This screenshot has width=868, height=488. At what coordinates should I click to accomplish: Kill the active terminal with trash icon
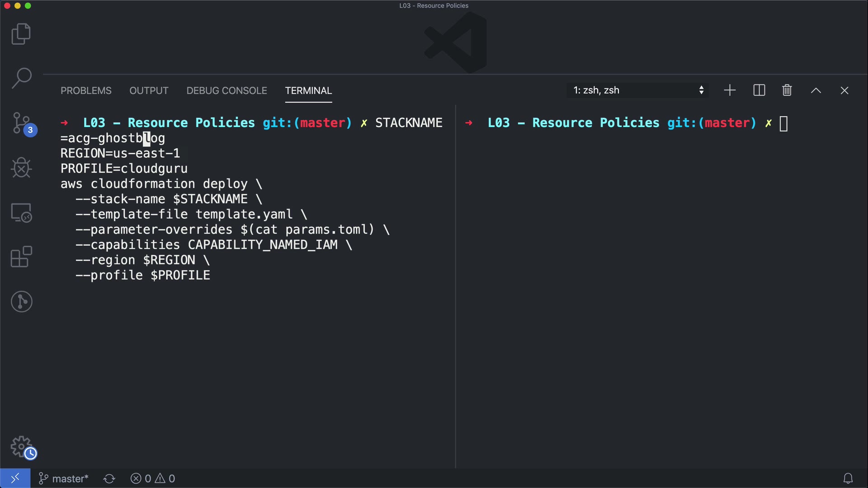[787, 90]
